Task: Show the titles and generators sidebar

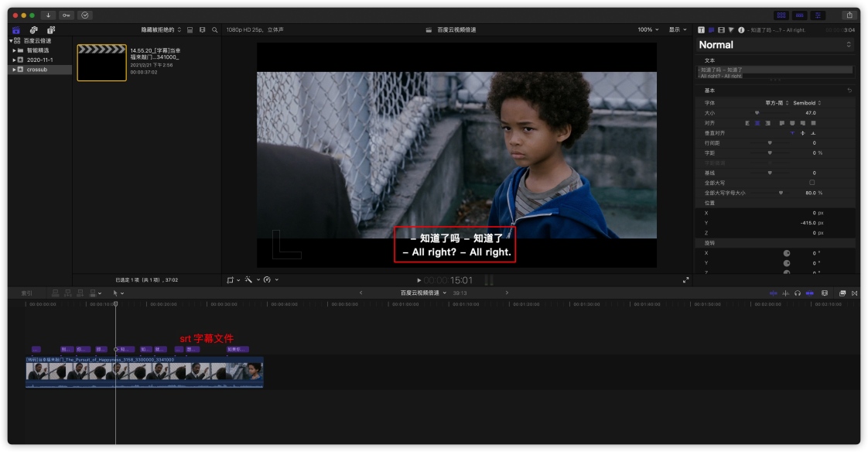Action: pos(51,30)
